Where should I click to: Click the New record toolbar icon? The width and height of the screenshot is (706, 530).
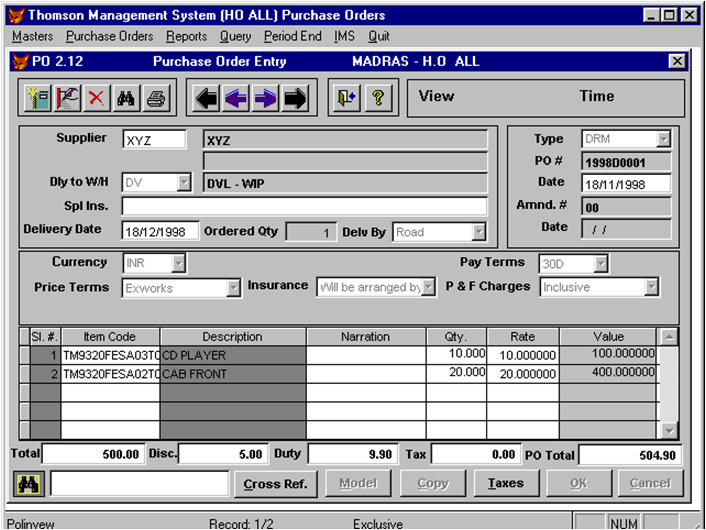pyautogui.click(x=38, y=98)
